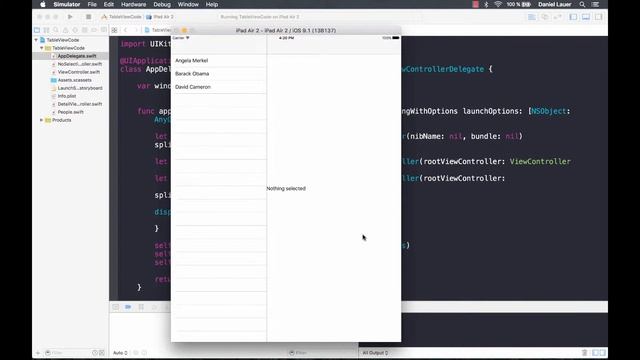Open the Debug menu
This screenshot has width=640, height=360.
pos(162,4)
